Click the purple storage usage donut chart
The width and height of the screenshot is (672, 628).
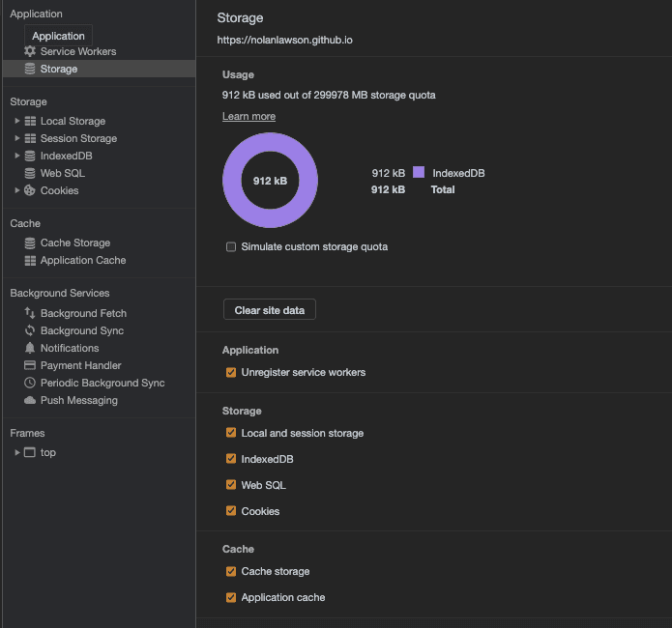tap(236, 181)
